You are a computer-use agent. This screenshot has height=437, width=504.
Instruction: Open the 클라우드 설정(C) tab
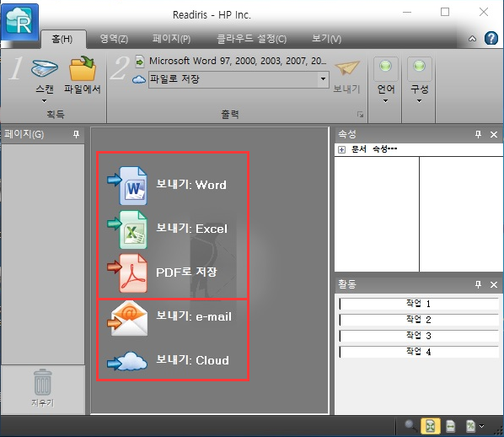click(x=251, y=40)
